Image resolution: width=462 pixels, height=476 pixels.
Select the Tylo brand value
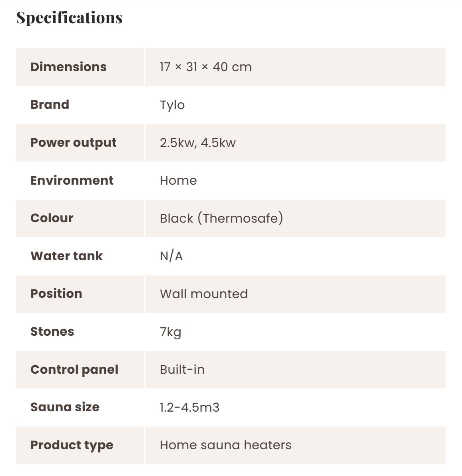click(172, 105)
